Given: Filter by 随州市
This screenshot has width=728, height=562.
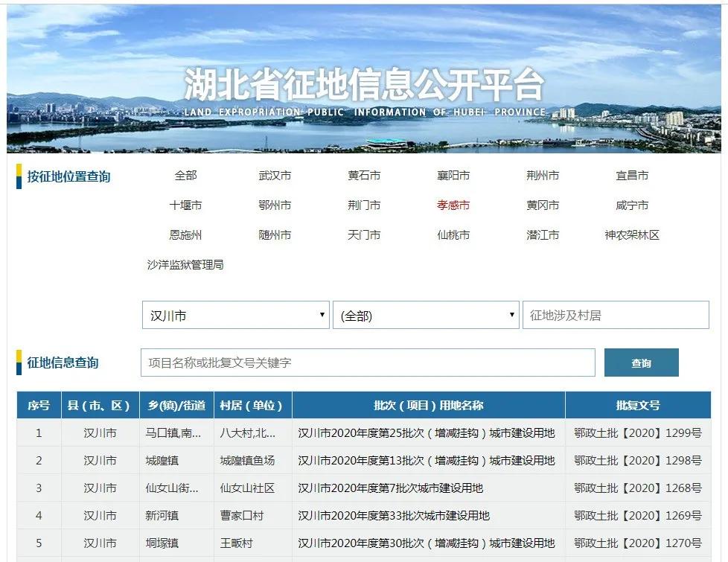Looking at the screenshot, I should coord(275,235).
